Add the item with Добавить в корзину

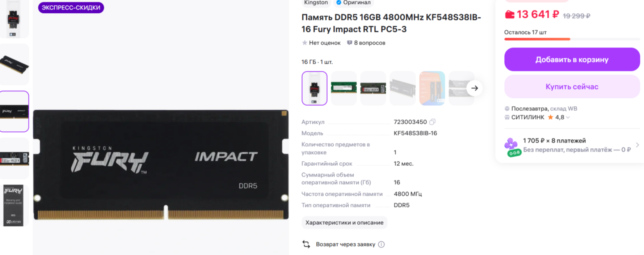point(572,59)
